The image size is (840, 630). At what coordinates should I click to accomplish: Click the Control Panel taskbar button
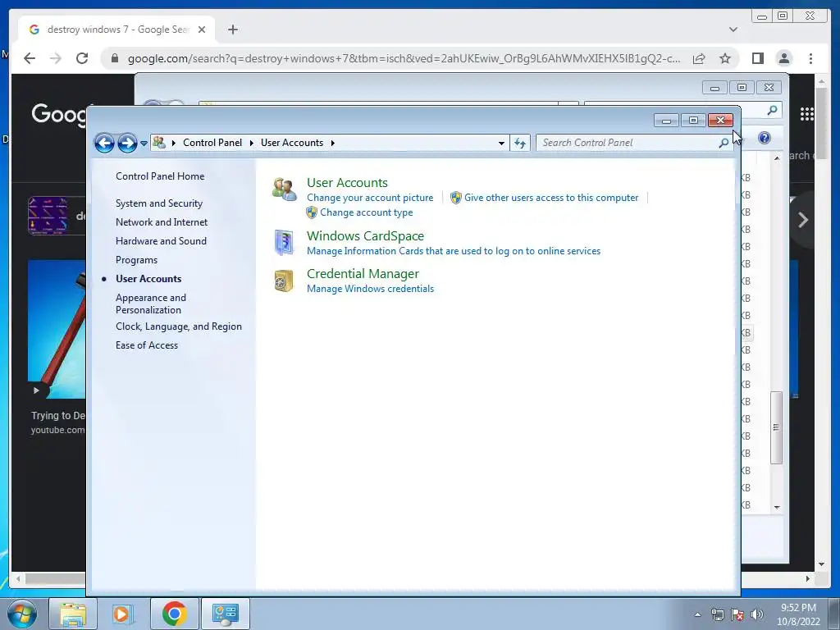click(x=225, y=614)
